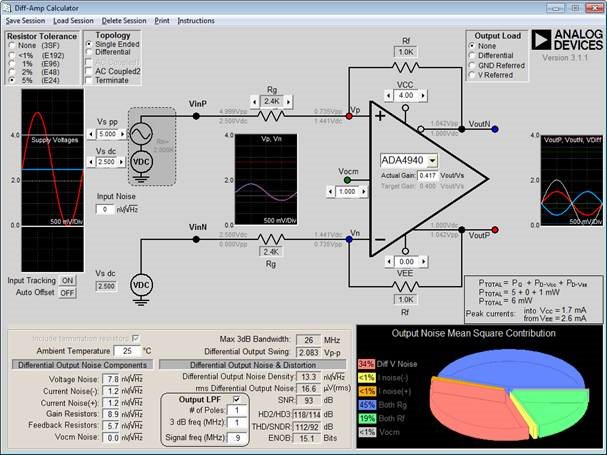Edit the # of Poles field

(237, 410)
